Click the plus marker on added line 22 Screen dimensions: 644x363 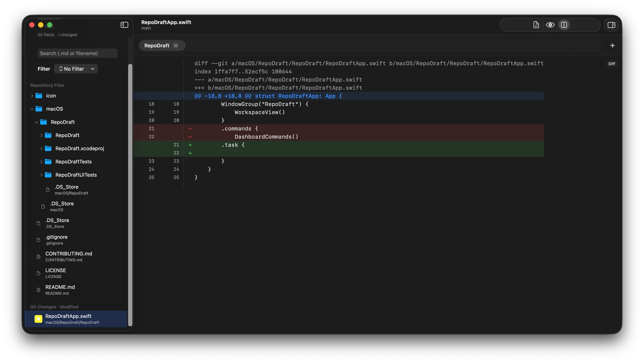(x=190, y=153)
